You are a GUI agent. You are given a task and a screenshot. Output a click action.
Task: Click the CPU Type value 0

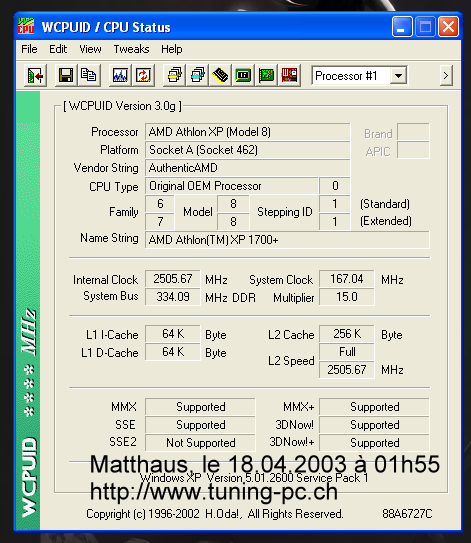click(335, 186)
